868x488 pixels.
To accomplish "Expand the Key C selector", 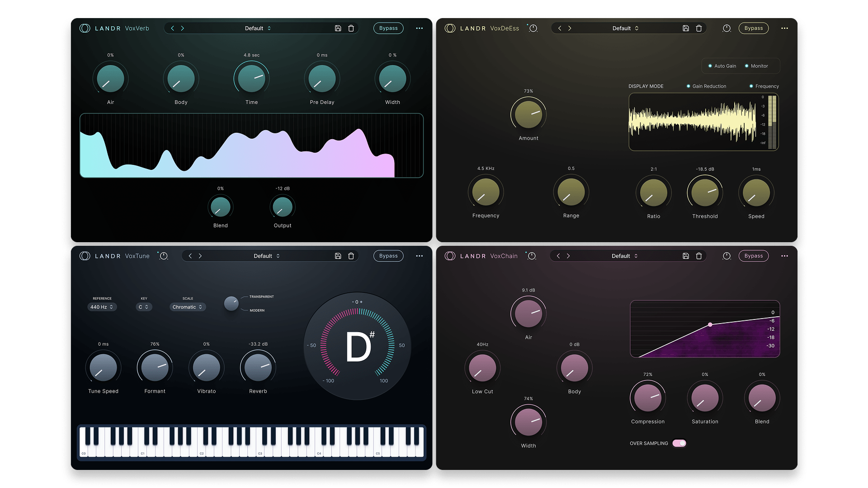I will tap(144, 307).
